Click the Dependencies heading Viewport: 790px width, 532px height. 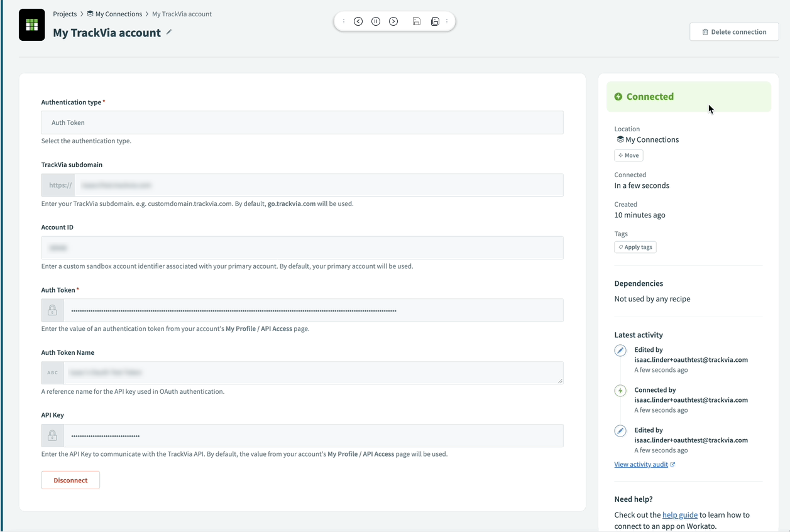639,284
